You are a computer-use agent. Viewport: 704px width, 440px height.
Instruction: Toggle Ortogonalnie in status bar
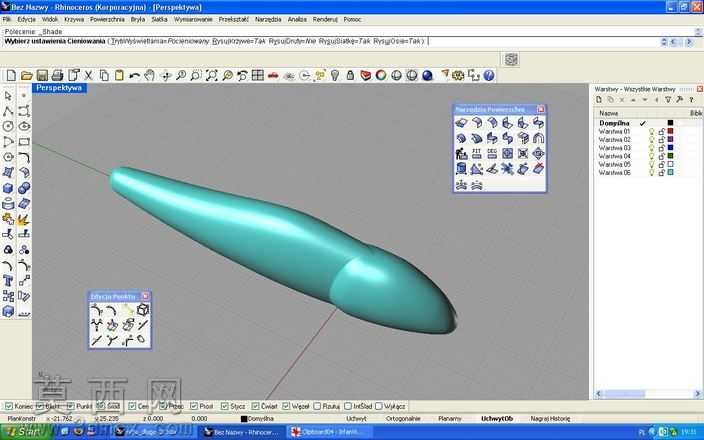point(403,418)
